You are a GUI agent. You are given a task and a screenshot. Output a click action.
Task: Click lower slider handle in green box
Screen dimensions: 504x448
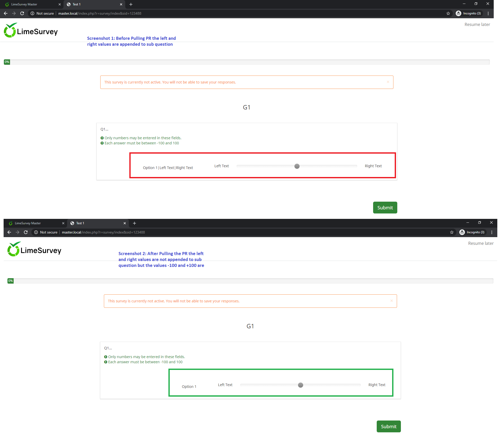click(x=301, y=385)
